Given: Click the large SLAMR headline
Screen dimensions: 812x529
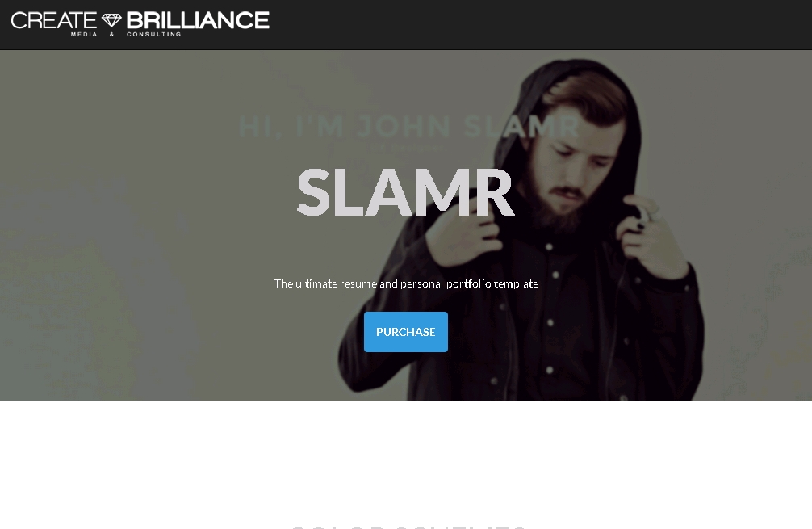Looking at the screenshot, I should pyautogui.click(x=405, y=192).
